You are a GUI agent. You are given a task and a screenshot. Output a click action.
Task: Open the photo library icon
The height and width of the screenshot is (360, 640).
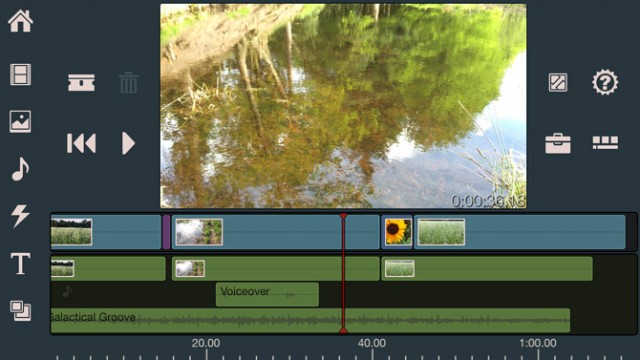20,122
